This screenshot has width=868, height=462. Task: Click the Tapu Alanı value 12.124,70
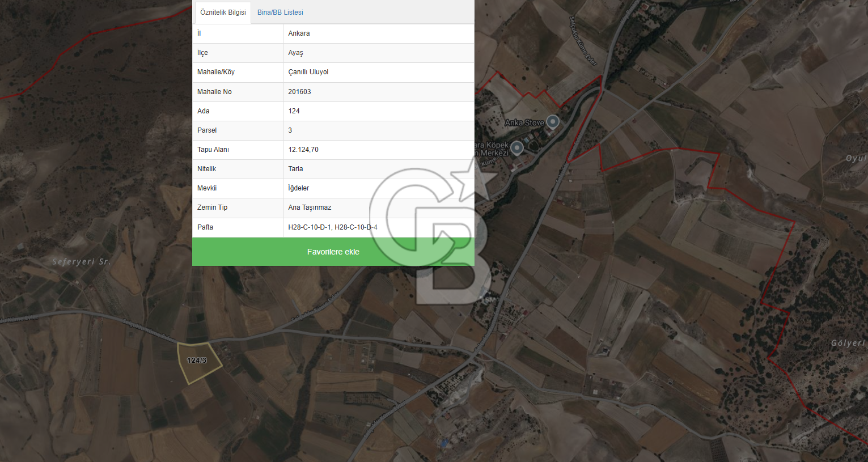[x=303, y=150]
